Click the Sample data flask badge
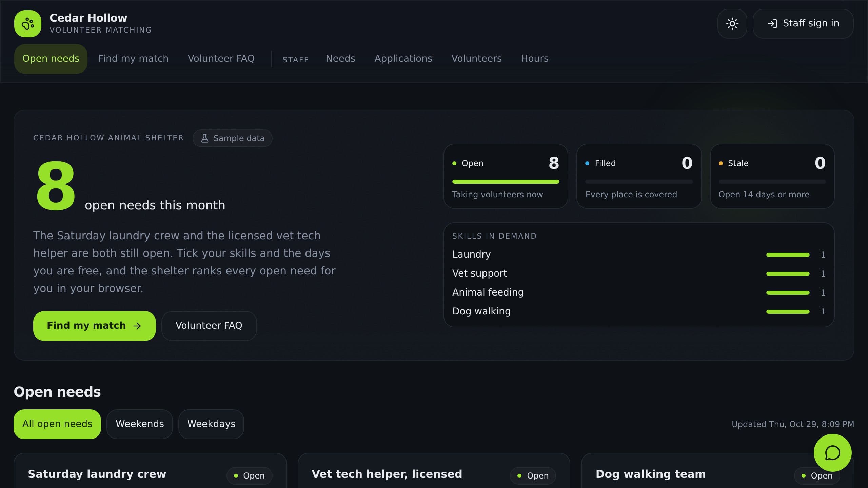This screenshot has width=868, height=488. point(232,138)
